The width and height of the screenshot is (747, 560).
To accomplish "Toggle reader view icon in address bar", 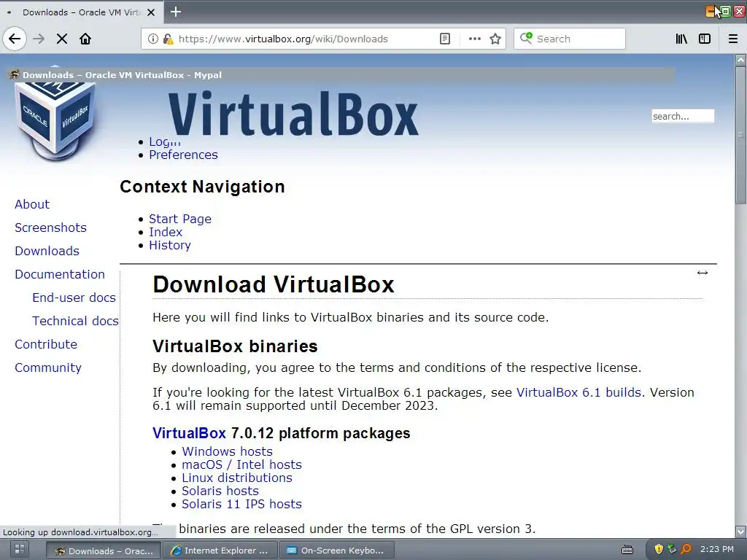I will click(x=444, y=39).
